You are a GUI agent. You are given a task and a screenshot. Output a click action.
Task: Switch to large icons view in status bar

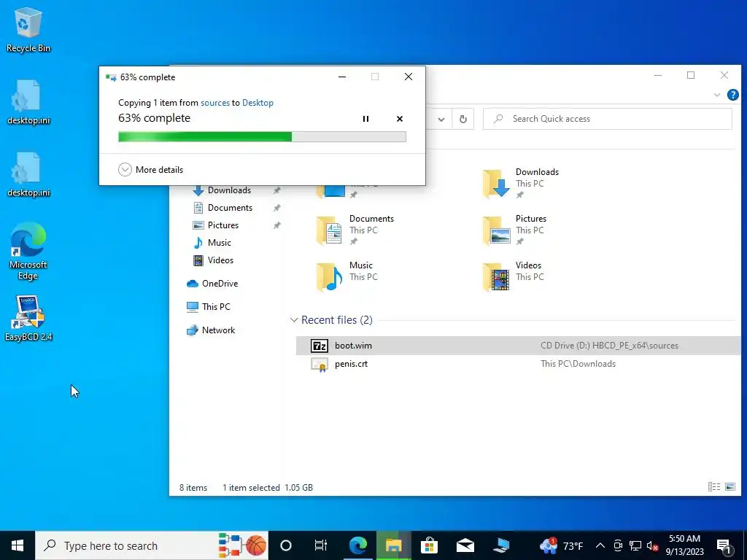pyautogui.click(x=729, y=486)
